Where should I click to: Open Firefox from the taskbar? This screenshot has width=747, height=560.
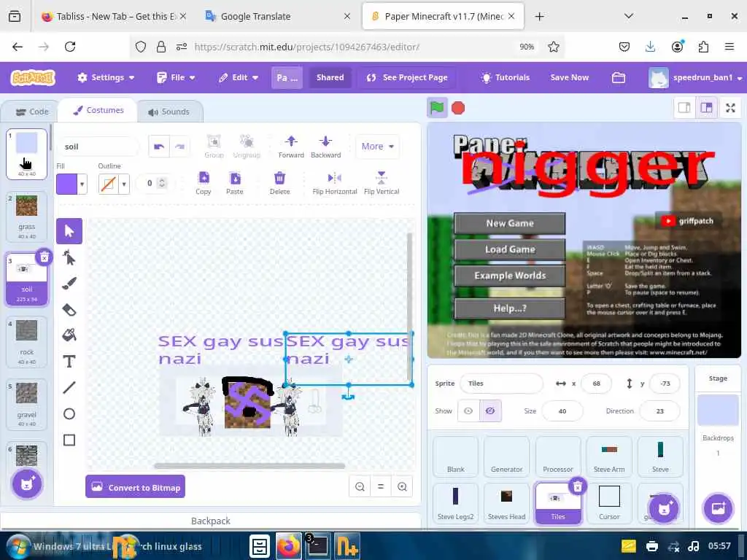point(289,545)
